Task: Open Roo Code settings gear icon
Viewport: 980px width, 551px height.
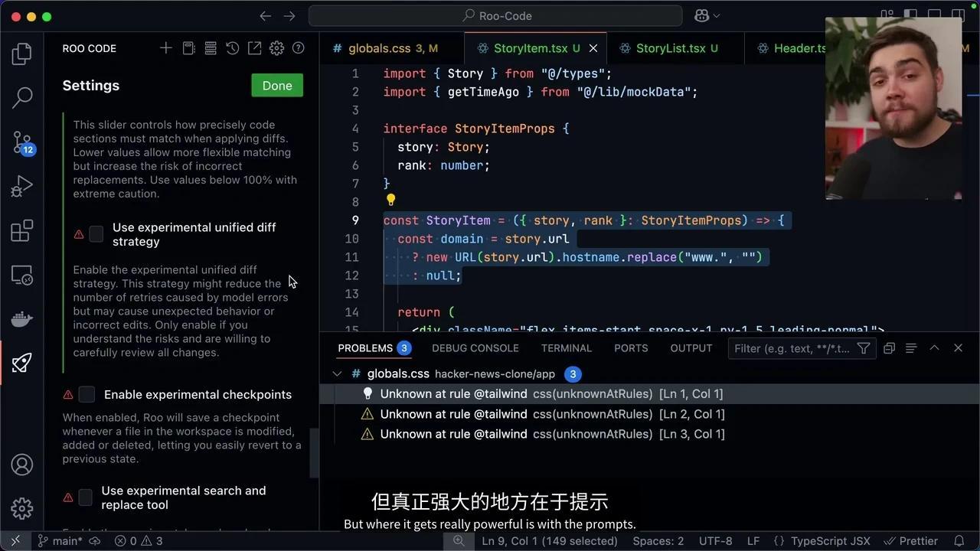Action: 276,48
